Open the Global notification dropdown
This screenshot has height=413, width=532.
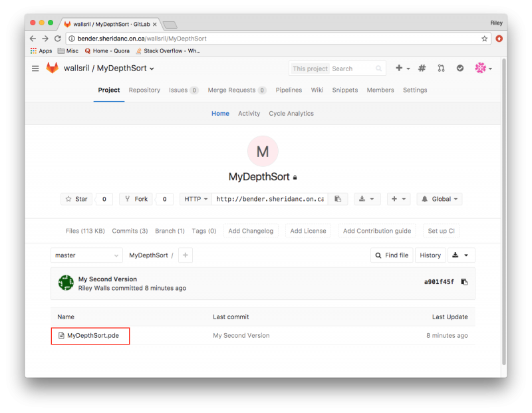439,199
